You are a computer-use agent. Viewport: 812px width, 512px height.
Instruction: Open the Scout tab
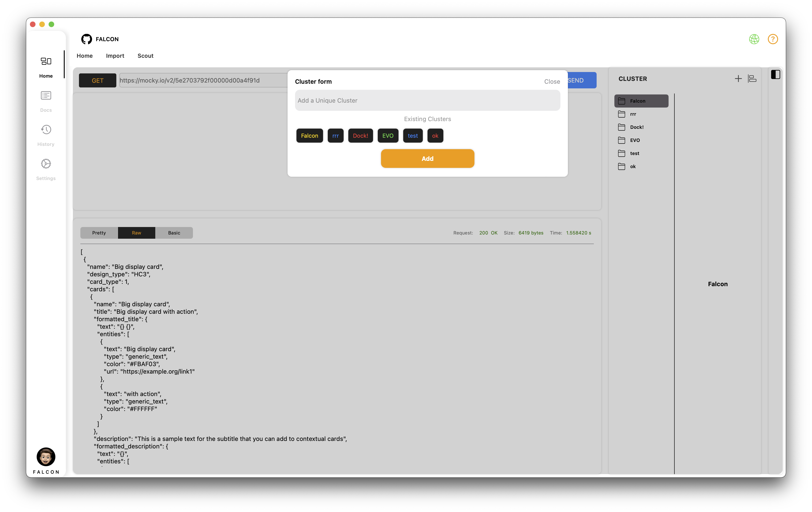pyautogui.click(x=145, y=56)
